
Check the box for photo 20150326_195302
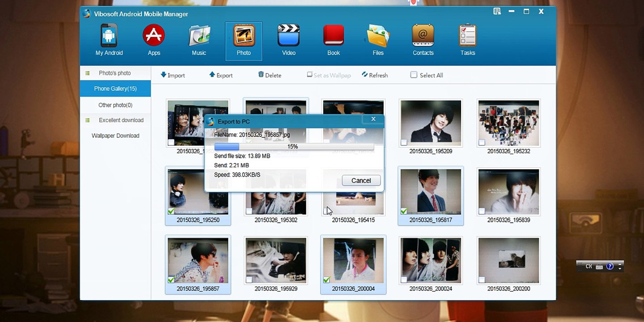pos(249,211)
